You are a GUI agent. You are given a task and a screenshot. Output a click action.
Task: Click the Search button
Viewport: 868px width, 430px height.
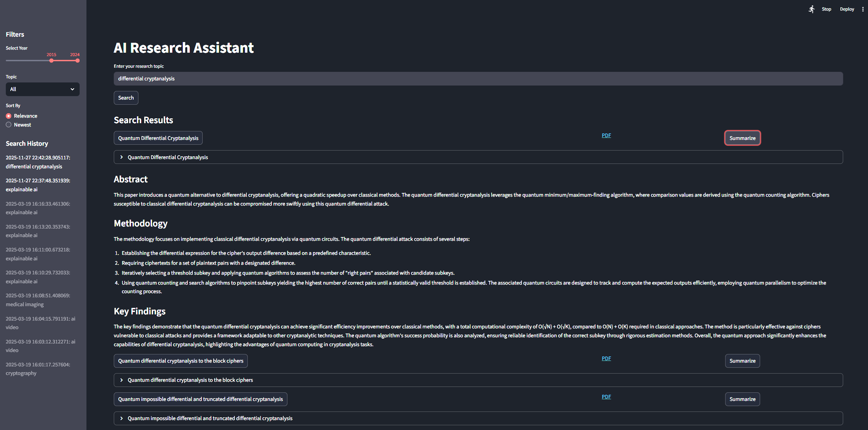coord(126,98)
